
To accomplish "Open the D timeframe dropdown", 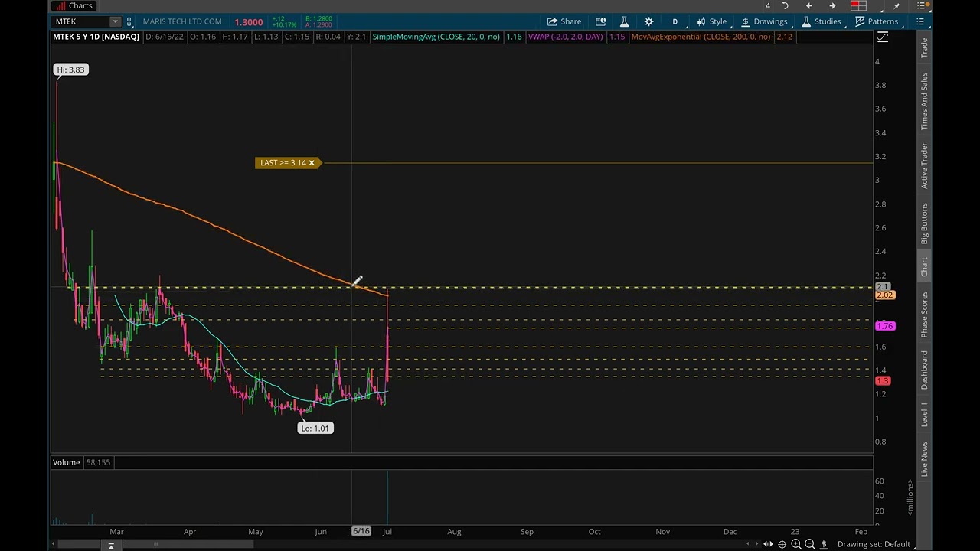I will 675,21.
